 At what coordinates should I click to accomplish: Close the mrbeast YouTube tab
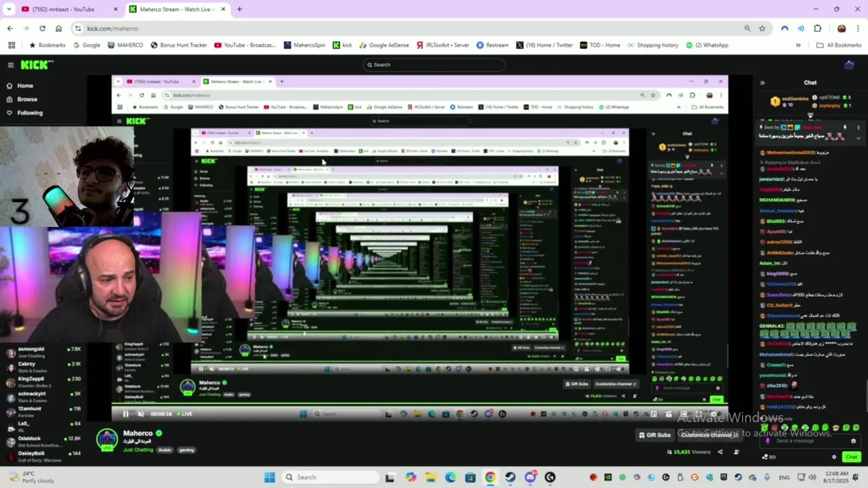pos(115,9)
